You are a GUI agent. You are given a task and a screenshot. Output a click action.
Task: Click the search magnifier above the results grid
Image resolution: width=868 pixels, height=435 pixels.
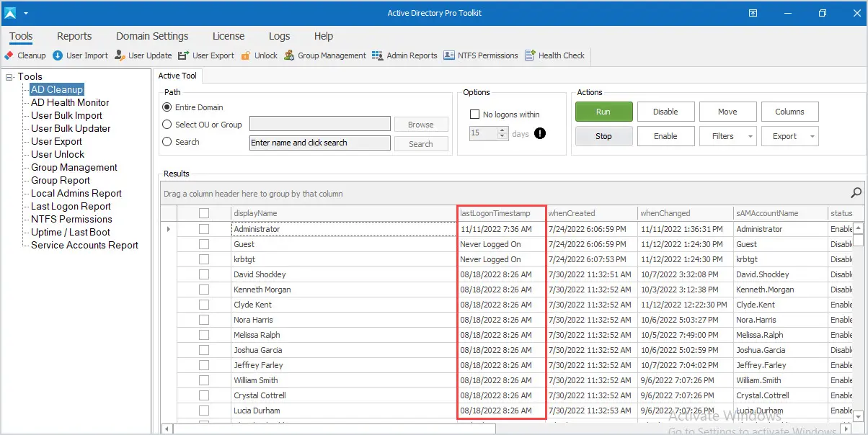point(856,192)
